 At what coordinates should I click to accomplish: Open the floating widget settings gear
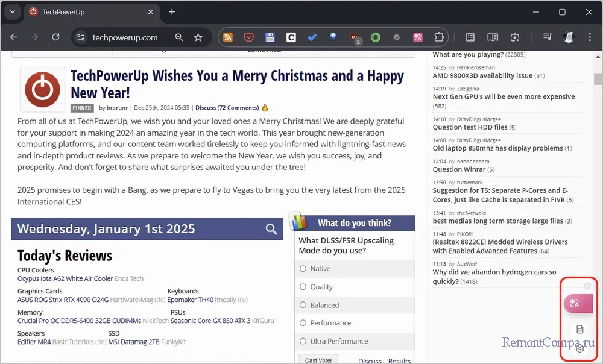pos(579,348)
